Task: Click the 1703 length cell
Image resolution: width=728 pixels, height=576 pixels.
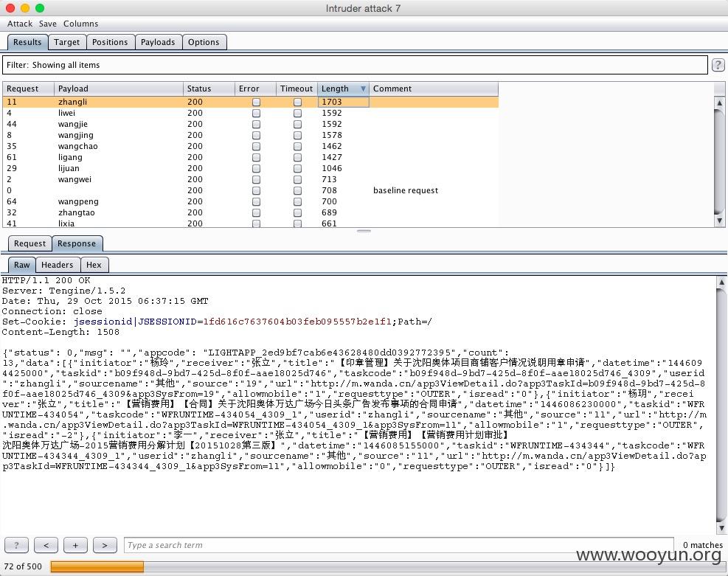Action: pyautogui.click(x=344, y=102)
